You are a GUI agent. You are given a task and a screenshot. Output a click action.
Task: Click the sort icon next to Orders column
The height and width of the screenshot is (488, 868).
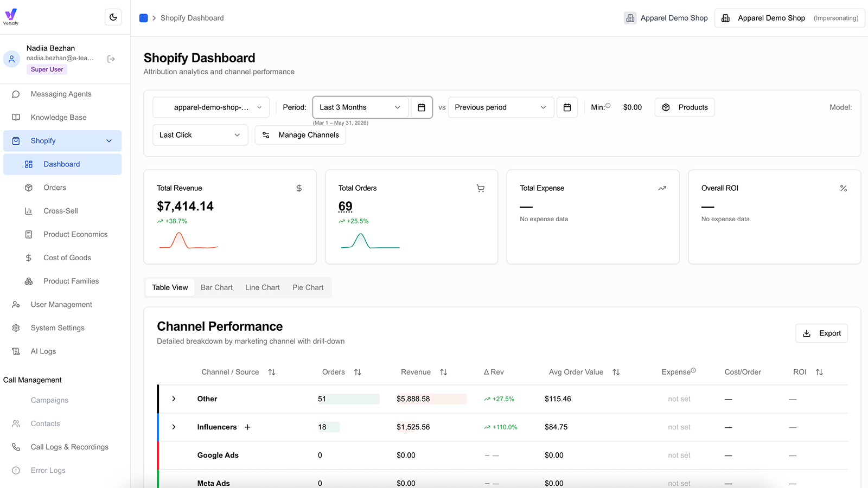point(358,372)
